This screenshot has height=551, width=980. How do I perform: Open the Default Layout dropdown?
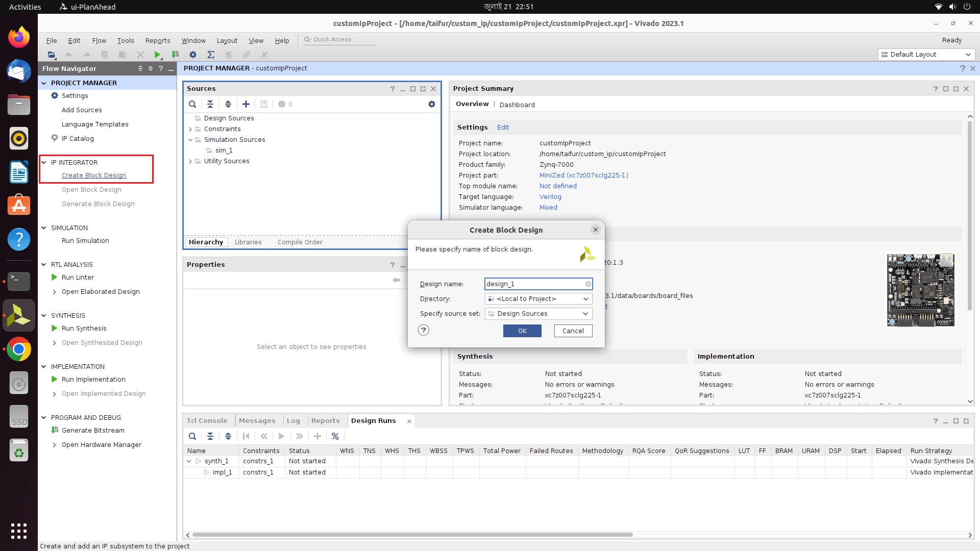[967, 55]
